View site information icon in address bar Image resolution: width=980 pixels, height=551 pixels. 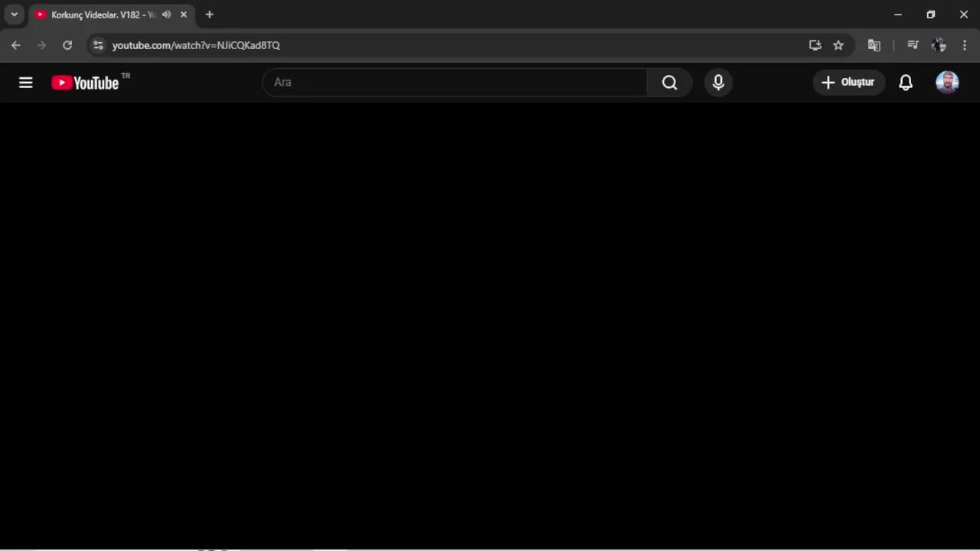click(x=97, y=45)
